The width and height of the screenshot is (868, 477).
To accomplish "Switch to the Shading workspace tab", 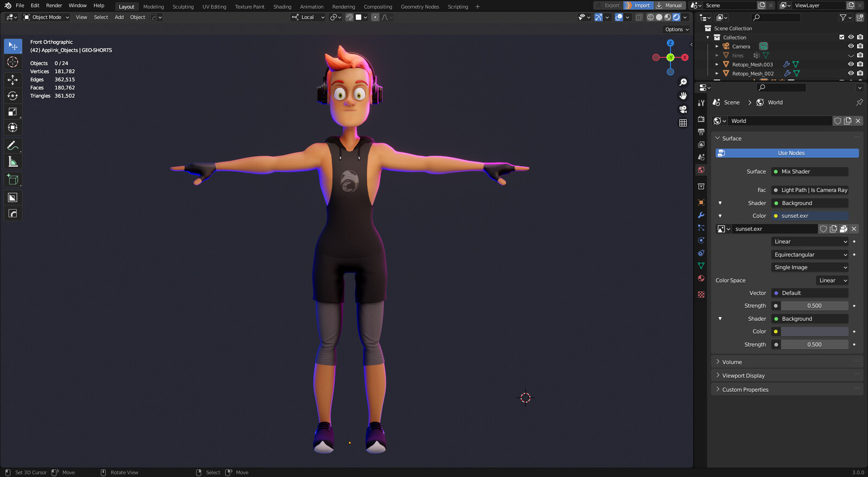I will click(x=282, y=7).
